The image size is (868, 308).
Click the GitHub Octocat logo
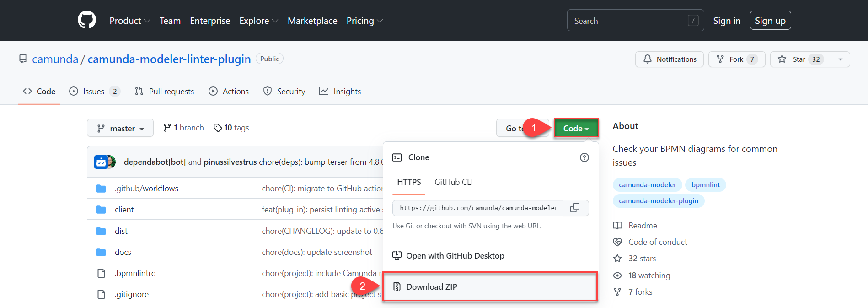(87, 20)
